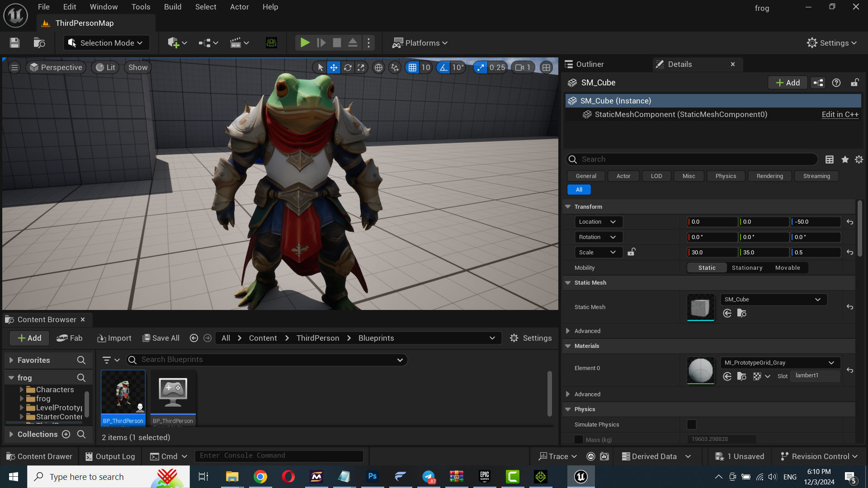Viewport: 868px width, 488px height.
Task: Reset the Location value to default
Action: [850, 222]
